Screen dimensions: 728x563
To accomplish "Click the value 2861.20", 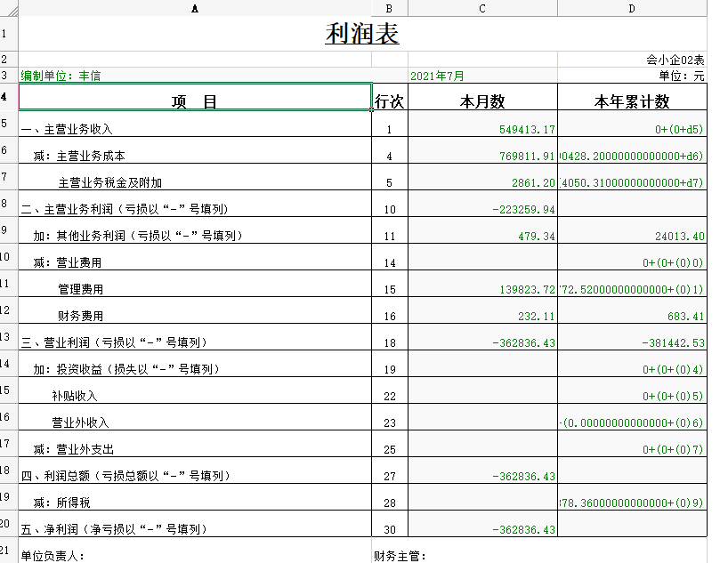I will coord(482,177).
